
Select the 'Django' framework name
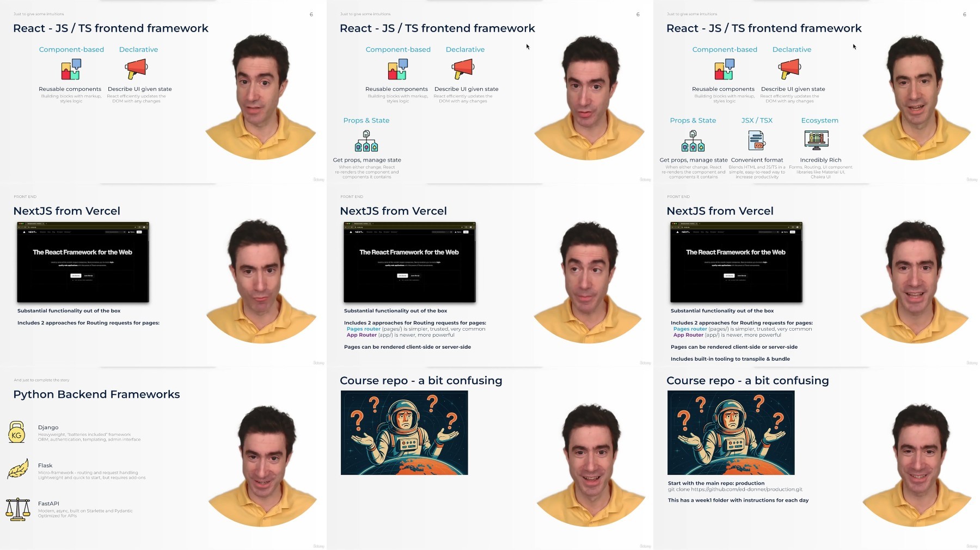click(48, 428)
